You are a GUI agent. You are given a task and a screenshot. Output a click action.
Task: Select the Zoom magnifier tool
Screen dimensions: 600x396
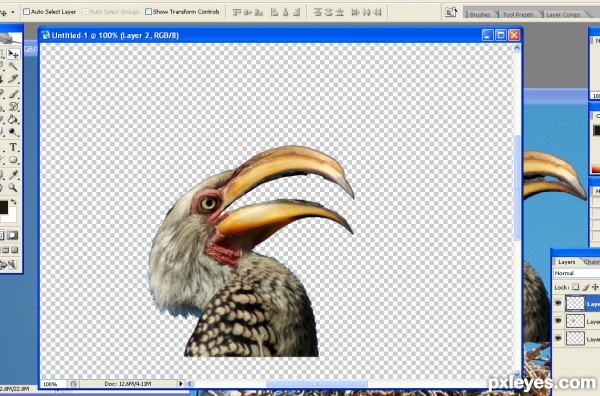pyautogui.click(x=13, y=187)
